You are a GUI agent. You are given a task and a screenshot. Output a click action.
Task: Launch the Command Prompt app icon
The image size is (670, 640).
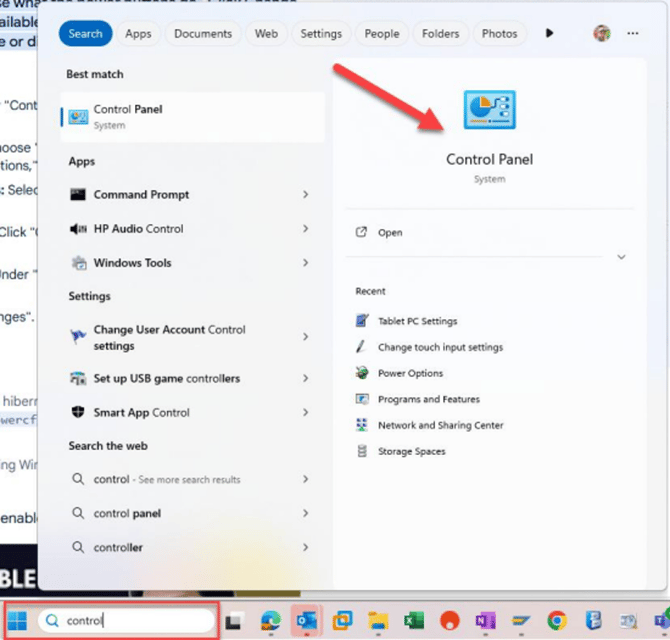pos(78,194)
